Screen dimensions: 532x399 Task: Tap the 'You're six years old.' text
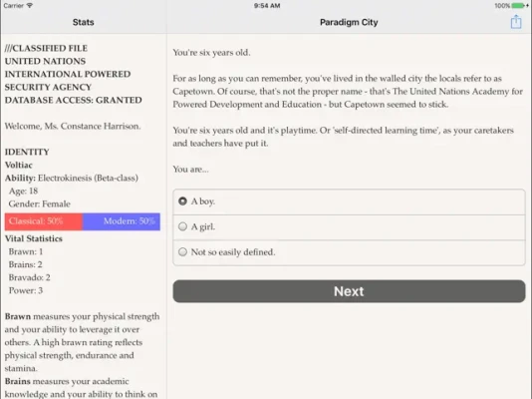[212, 53]
